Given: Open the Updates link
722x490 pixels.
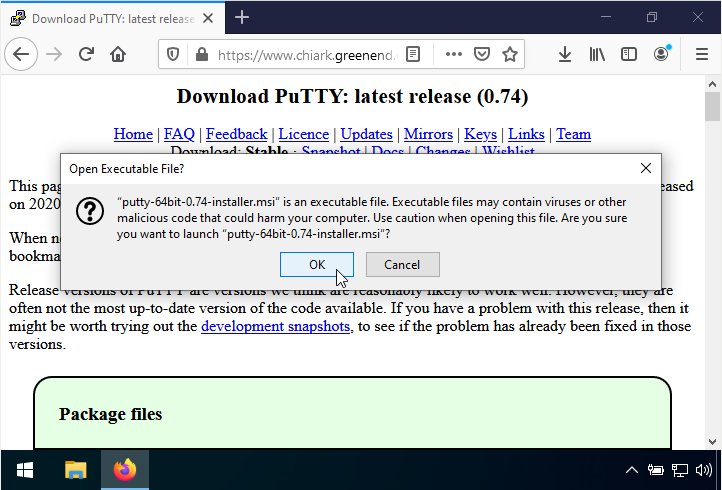Looking at the screenshot, I should click(x=366, y=134).
